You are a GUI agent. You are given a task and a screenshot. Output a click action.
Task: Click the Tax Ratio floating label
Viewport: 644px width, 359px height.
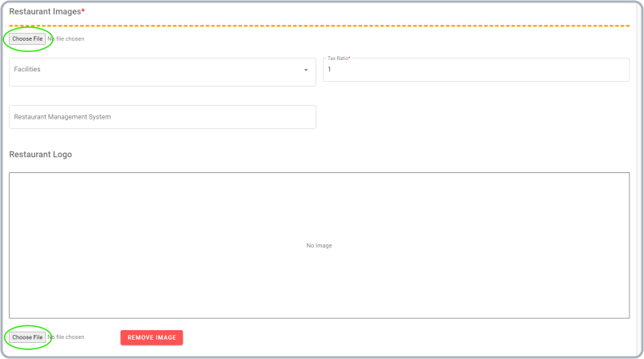pos(337,58)
